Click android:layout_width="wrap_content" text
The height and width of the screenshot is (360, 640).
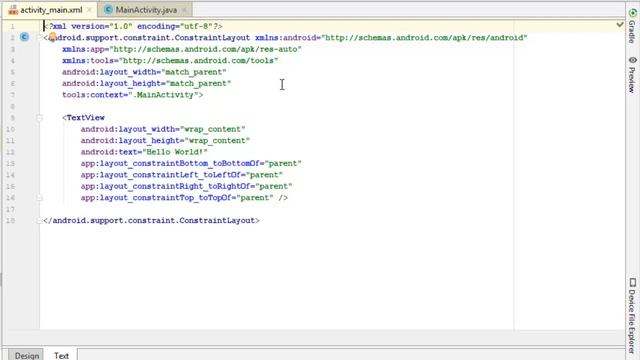[x=163, y=129]
